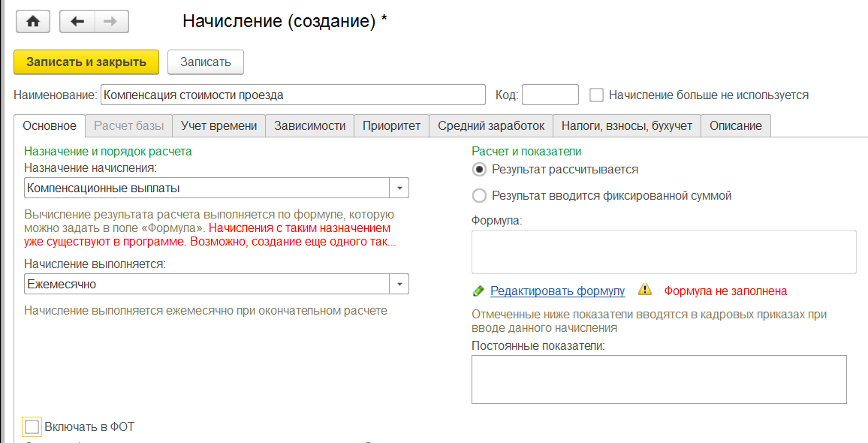Click the green pencil edit icon
This screenshot has width=868, height=443.
point(478,291)
